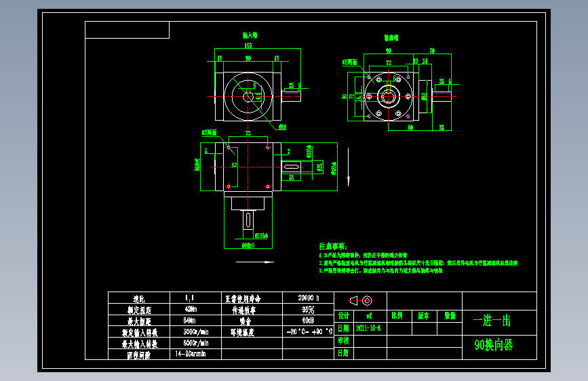Click the "输入端" view label

tap(250, 36)
